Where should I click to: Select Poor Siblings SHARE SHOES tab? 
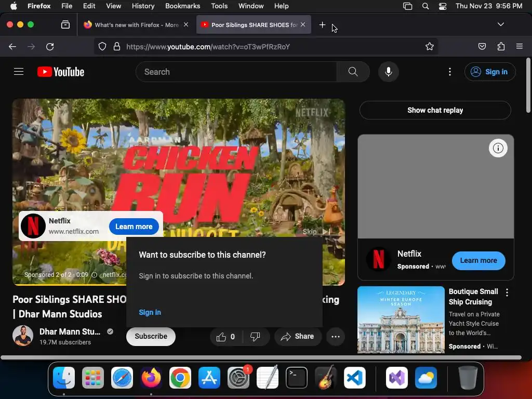254,24
